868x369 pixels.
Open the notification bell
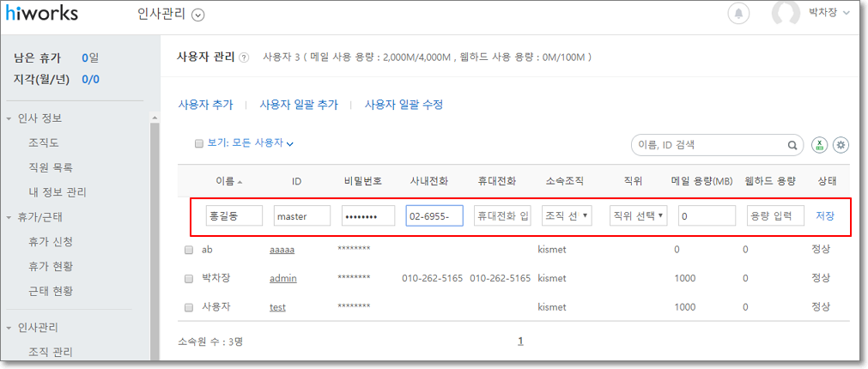pos(737,13)
